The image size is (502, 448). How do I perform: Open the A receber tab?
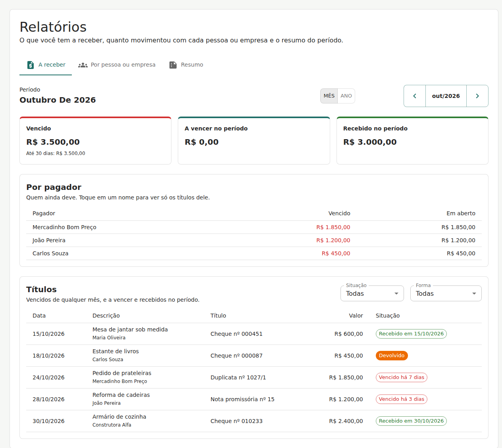click(x=46, y=65)
